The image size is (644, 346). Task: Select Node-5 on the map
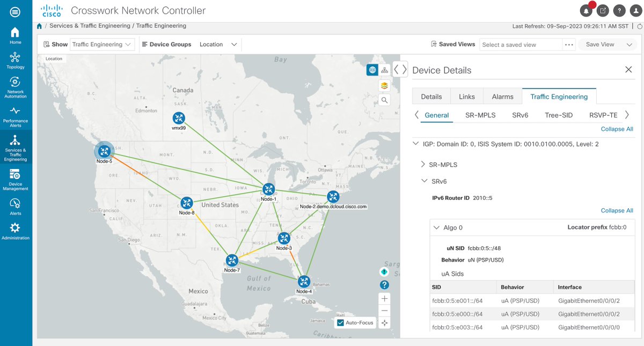tap(104, 151)
